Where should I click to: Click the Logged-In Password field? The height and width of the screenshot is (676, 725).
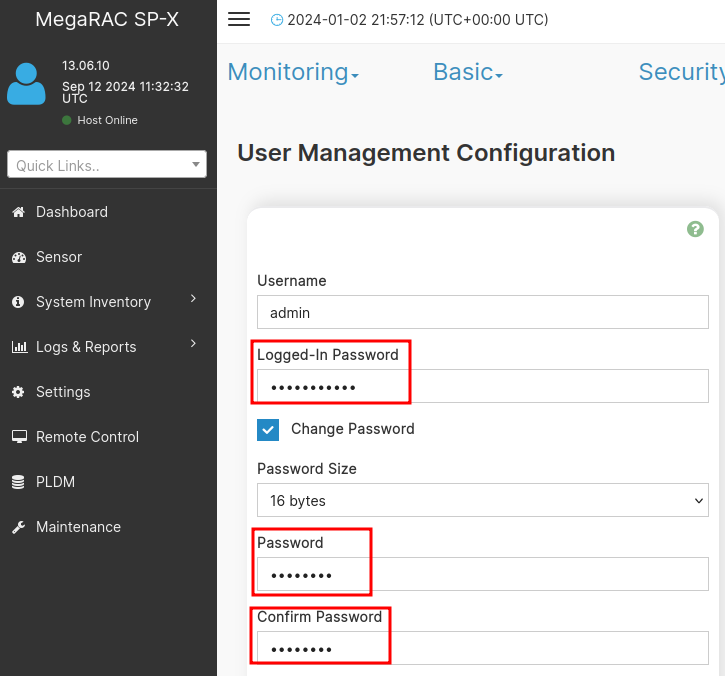point(482,386)
